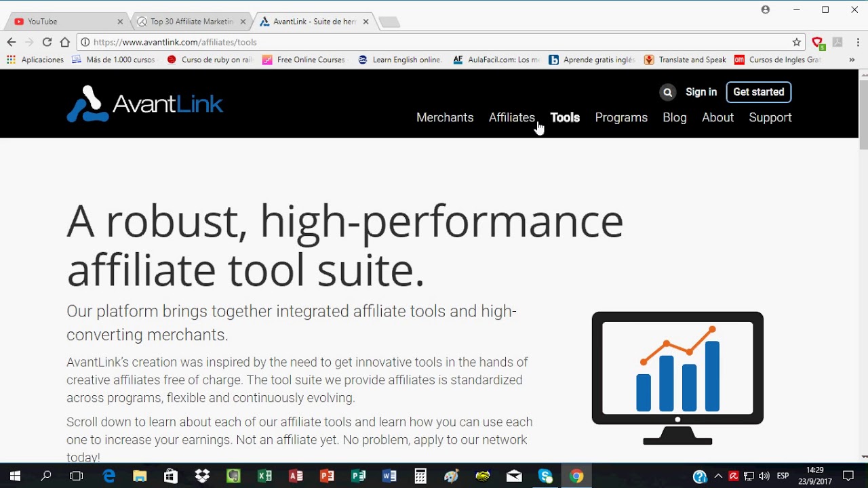
Task: Reload the current page
Action: (x=47, y=42)
